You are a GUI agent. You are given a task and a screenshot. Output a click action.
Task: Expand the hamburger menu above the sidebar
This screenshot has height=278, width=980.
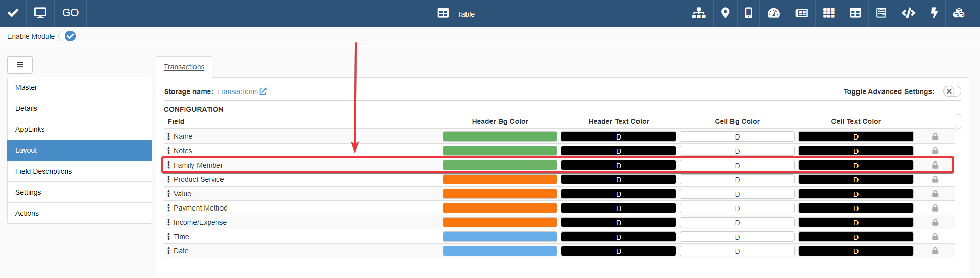pyautogui.click(x=20, y=65)
